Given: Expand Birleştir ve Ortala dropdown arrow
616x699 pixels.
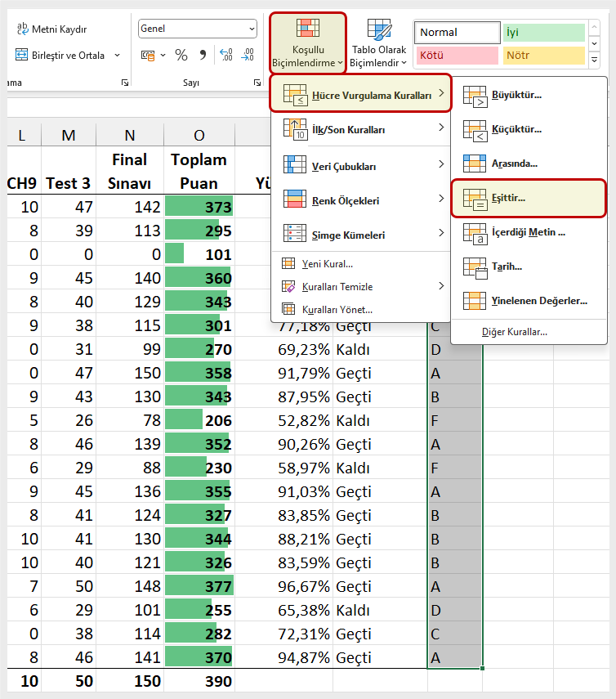Looking at the screenshot, I should (117, 56).
